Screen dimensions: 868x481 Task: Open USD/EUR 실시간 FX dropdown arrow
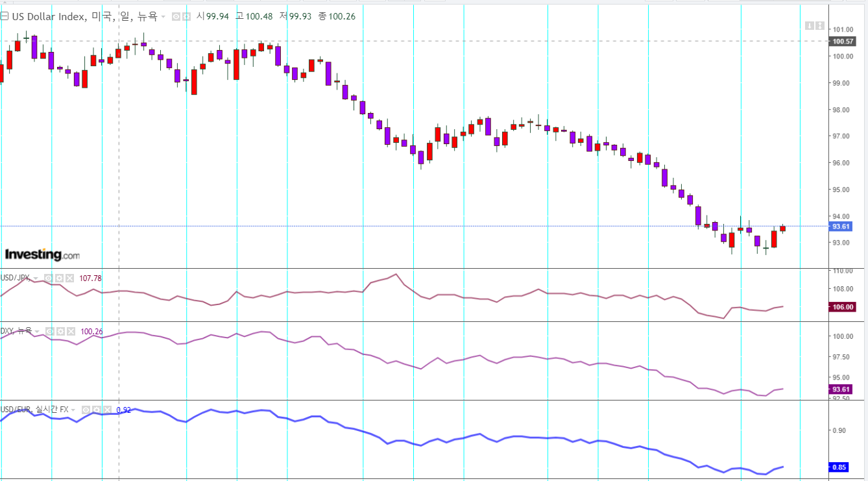click(x=73, y=410)
